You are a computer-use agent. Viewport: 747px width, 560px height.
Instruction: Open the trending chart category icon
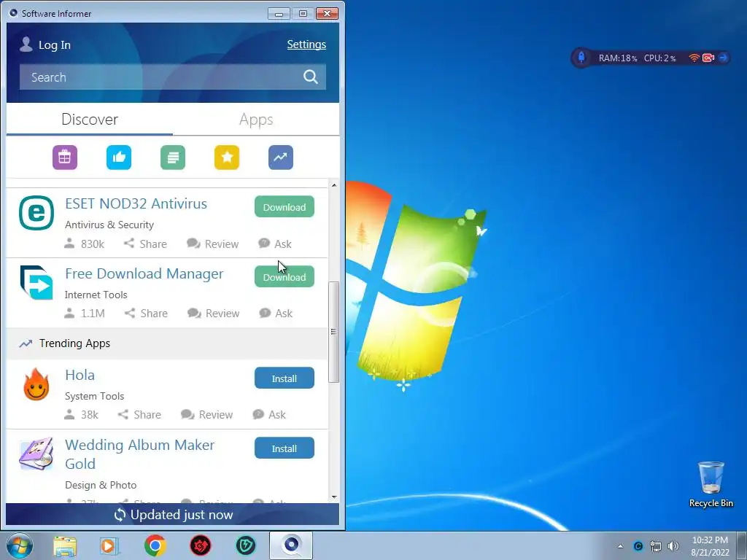click(281, 157)
